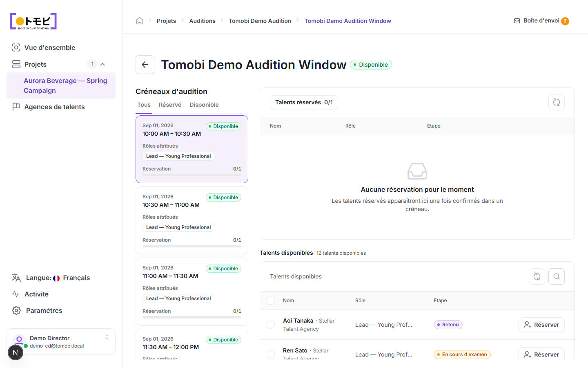Image resolution: width=588 pixels, height=368 pixels.
Task: Check the Aoi Tanaka row checkbox
Action: pos(271,325)
